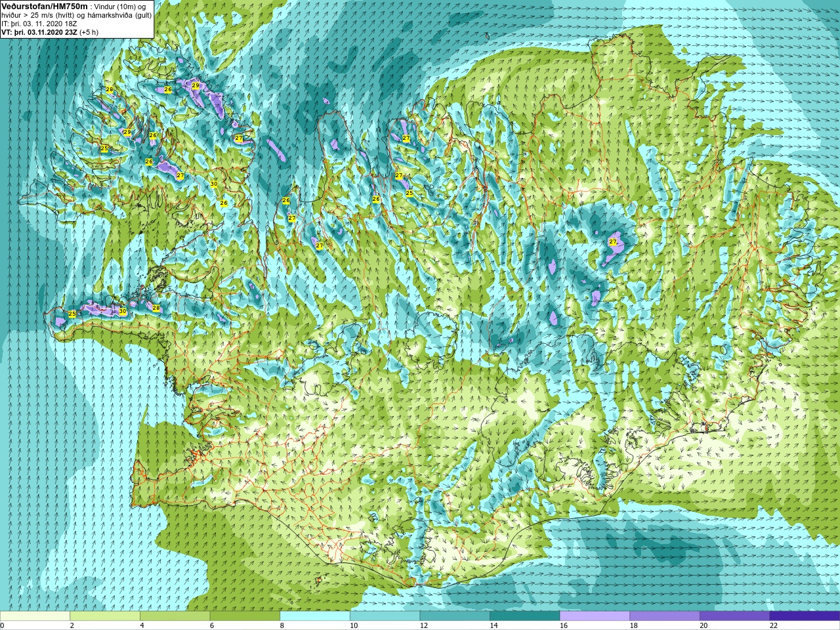Click the "0" tick label on the colour scale

click(x=2, y=625)
